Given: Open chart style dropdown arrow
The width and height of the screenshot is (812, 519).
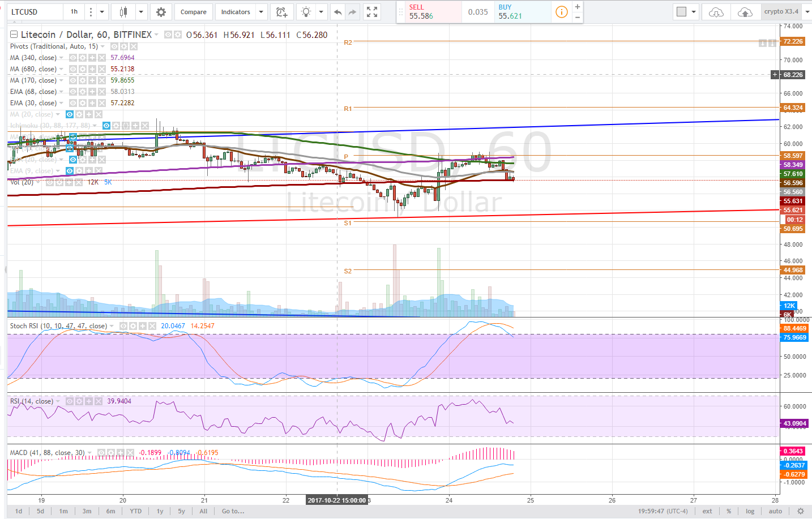Looking at the screenshot, I should (141, 12).
